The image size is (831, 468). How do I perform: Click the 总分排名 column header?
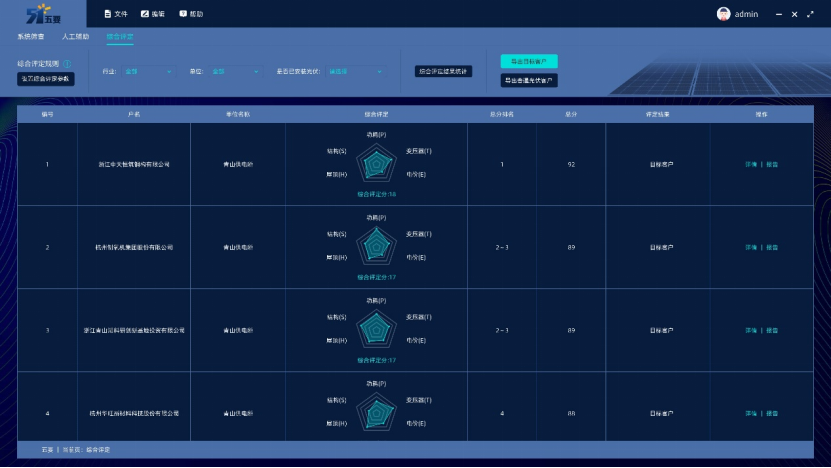coord(502,114)
